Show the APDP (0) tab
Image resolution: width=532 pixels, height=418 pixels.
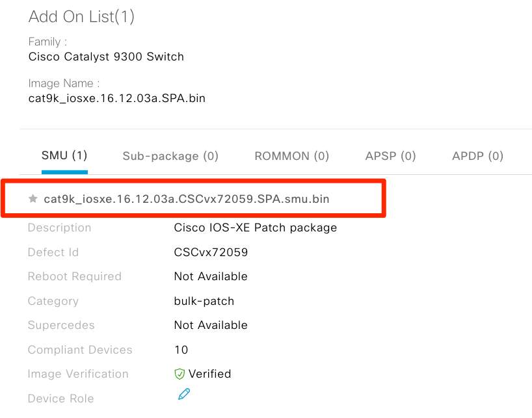coord(477,156)
